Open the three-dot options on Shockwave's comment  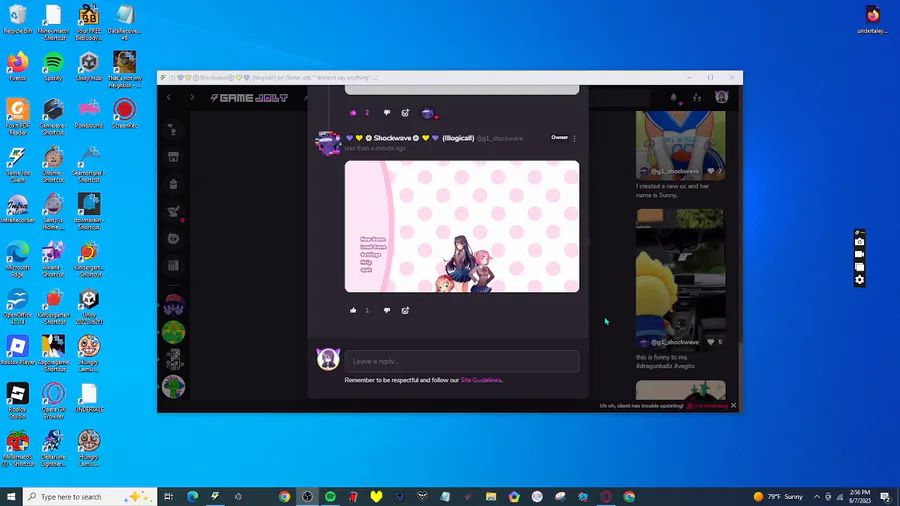click(575, 138)
